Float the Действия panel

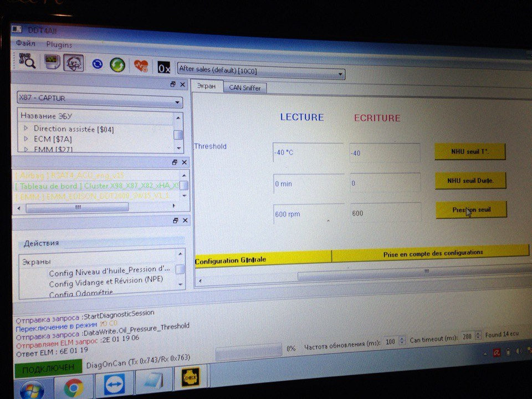click(x=176, y=221)
